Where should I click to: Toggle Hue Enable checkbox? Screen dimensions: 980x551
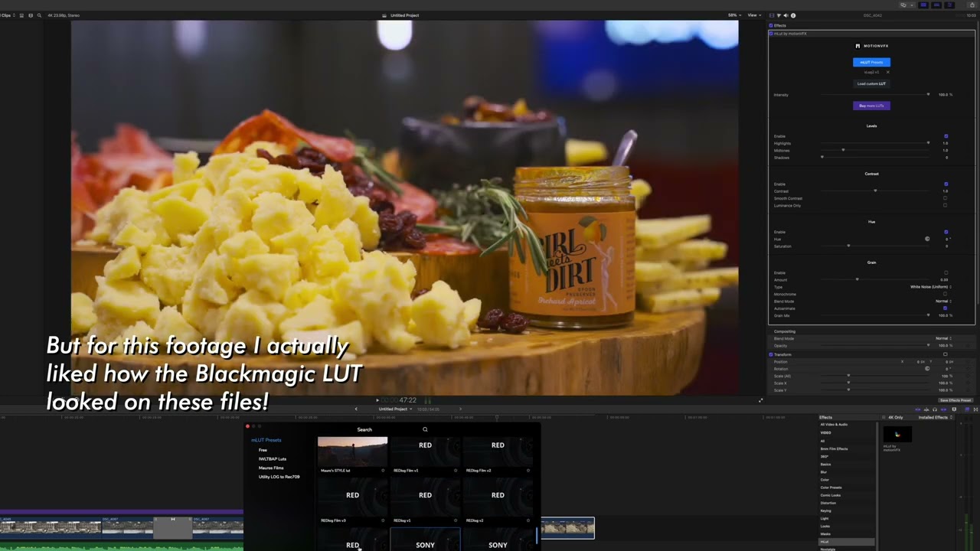[x=946, y=232]
